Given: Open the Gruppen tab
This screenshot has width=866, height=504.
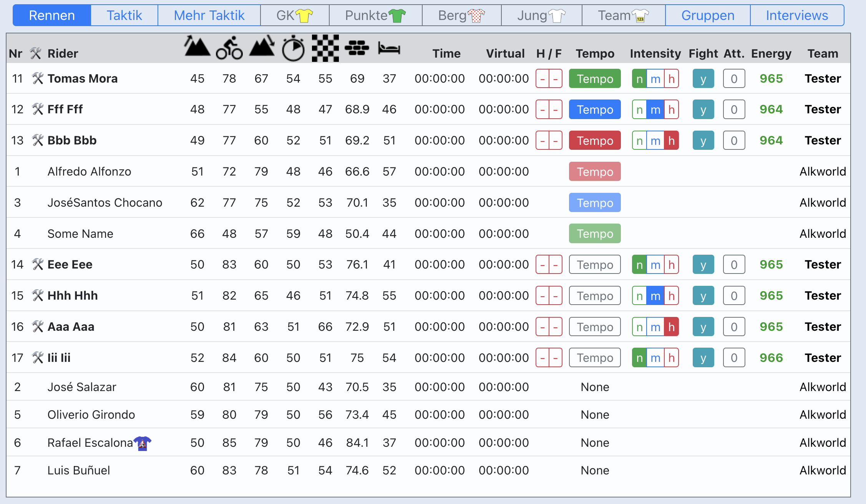Looking at the screenshot, I should [x=708, y=15].
